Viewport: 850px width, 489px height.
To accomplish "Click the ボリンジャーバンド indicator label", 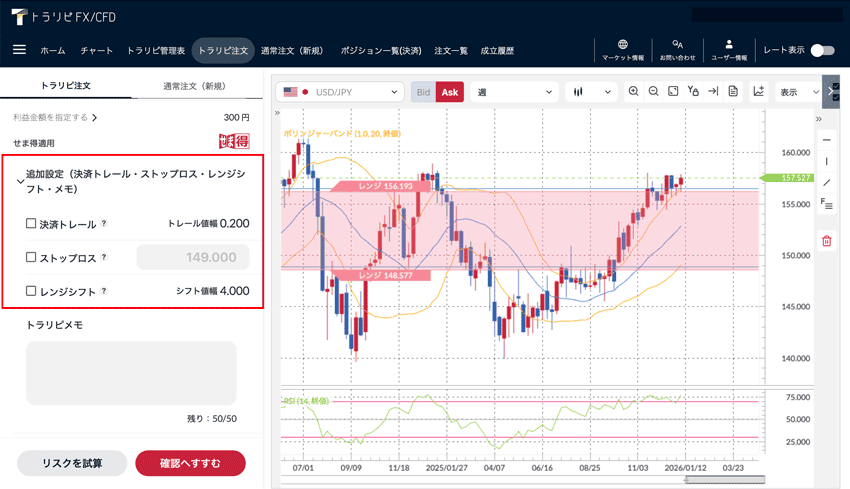I will tap(342, 133).
